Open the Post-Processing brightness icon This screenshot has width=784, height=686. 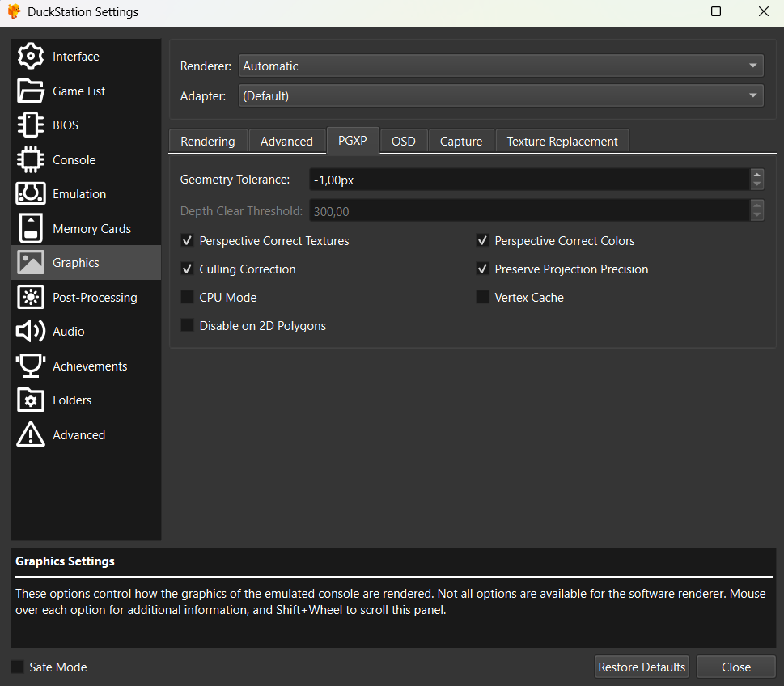point(31,297)
